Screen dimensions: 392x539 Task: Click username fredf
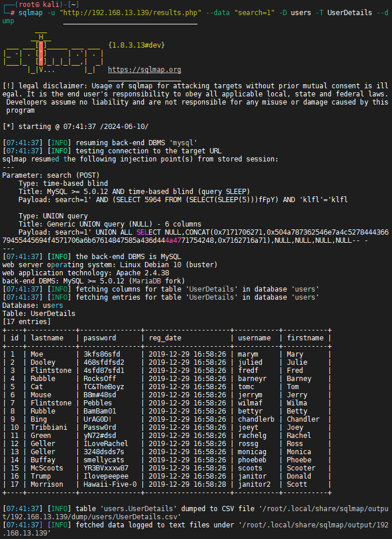[248, 371]
